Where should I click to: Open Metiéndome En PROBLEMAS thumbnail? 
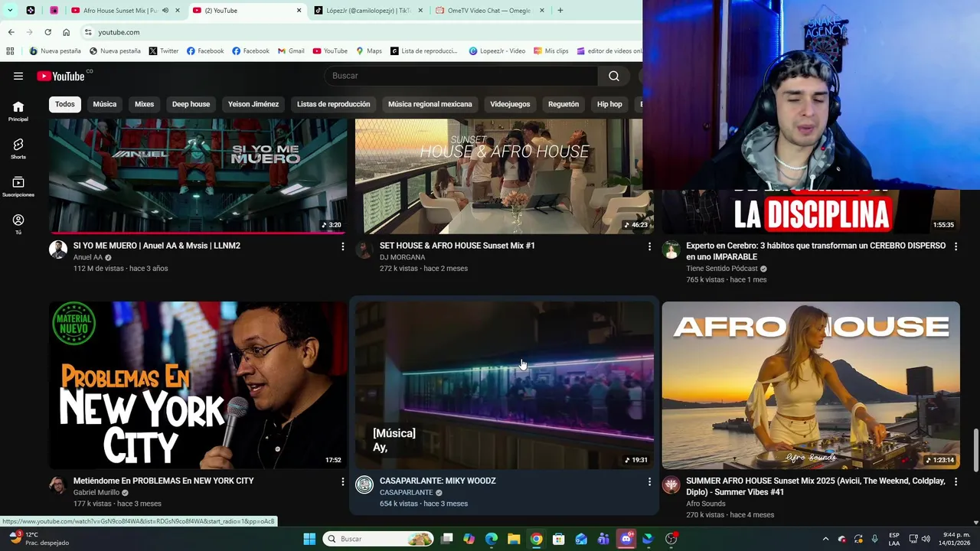(x=198, y=385)
